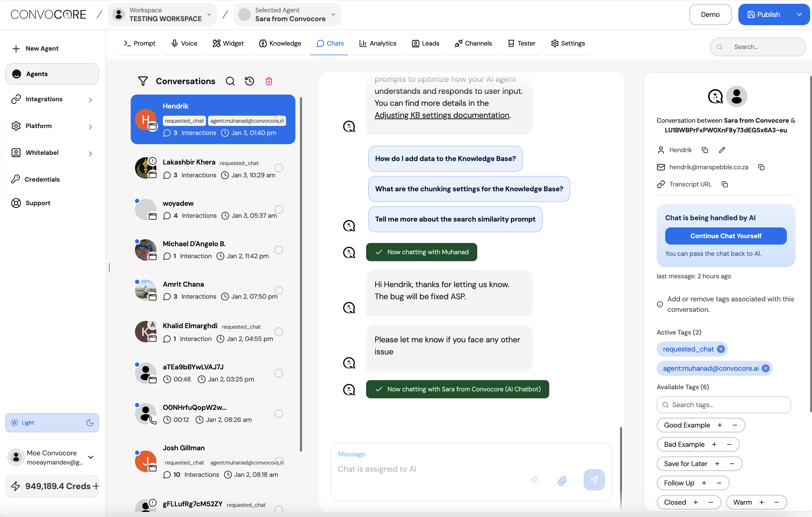Click the history refresh icon above conversations
Screen dimensions: 812x517
click(249, 81)
